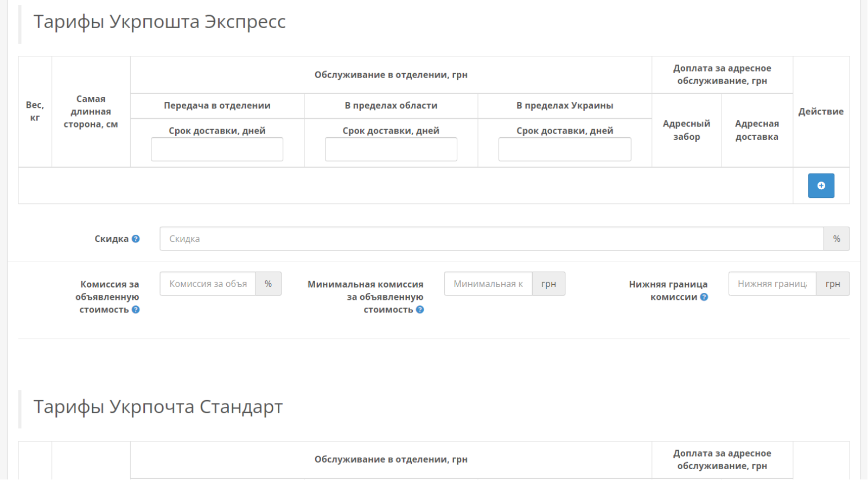Click Обслуживание в отделении header in Стандарт table
The image size is (868, 480).
[391, 459]
